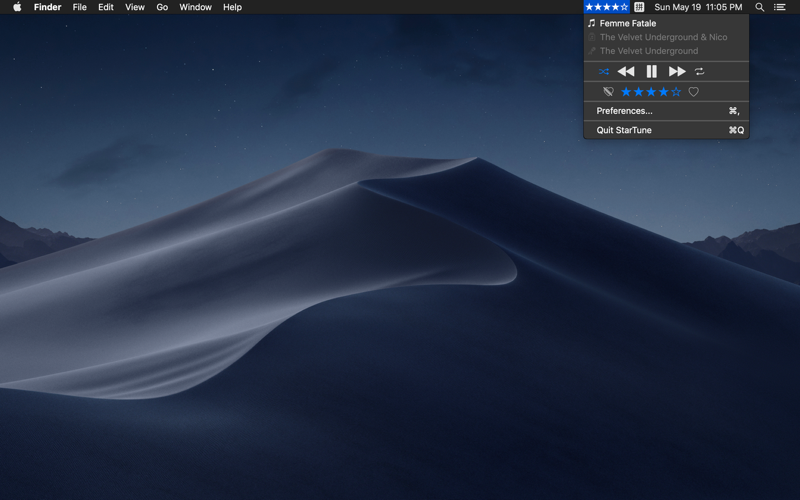Set the rating to three stars
This screenshot has width=800, height=500.
(x=651, y=92)
